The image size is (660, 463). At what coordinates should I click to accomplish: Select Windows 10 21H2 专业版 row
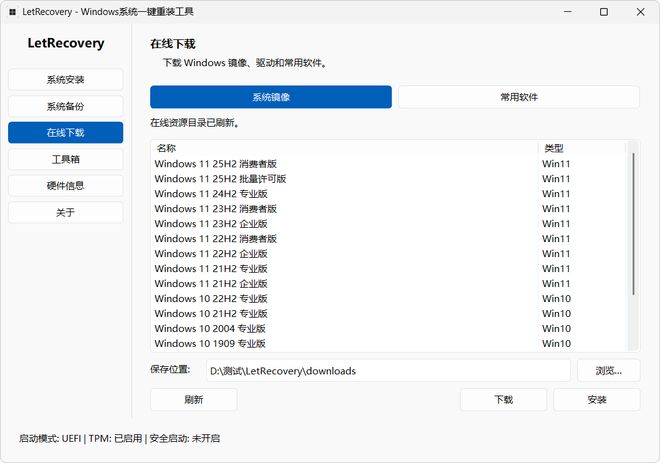click(389, 313)
